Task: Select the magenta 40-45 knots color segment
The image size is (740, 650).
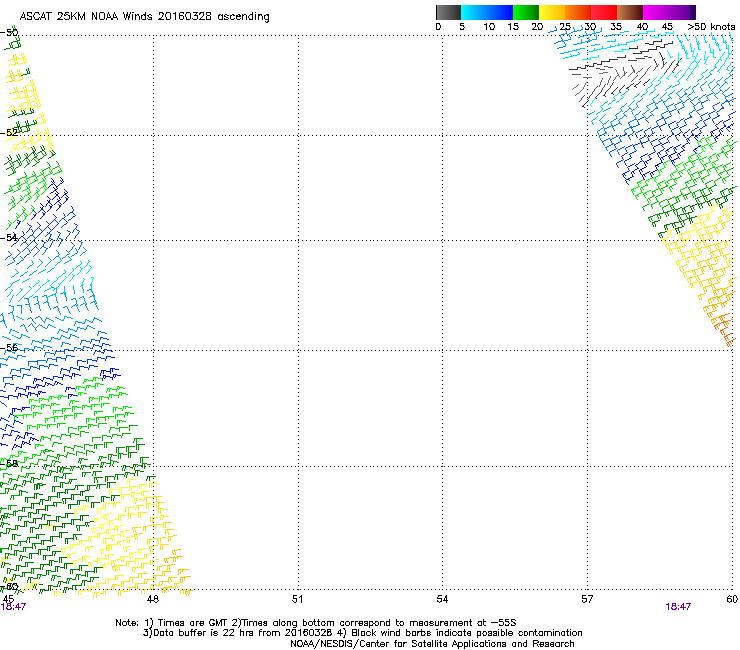Action: tap(656, 12)
